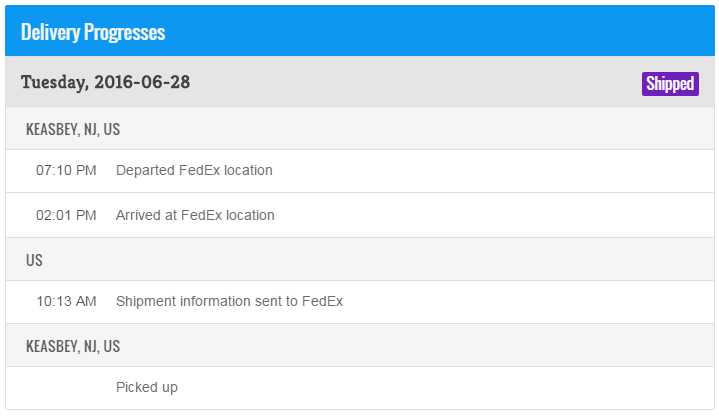This screenshot has width=719, height=416.
Task: Click the 07:10 PM timestamp
Action: 66,170
